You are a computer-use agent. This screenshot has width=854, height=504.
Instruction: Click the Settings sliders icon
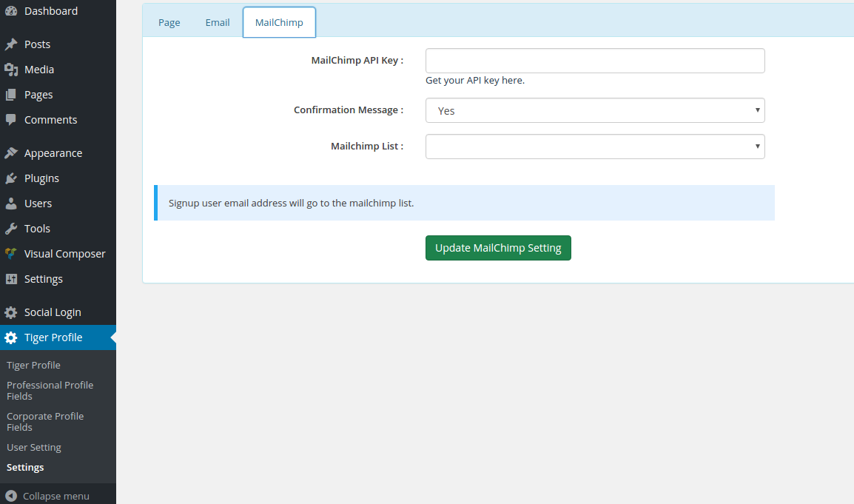(x=11, y=278)
